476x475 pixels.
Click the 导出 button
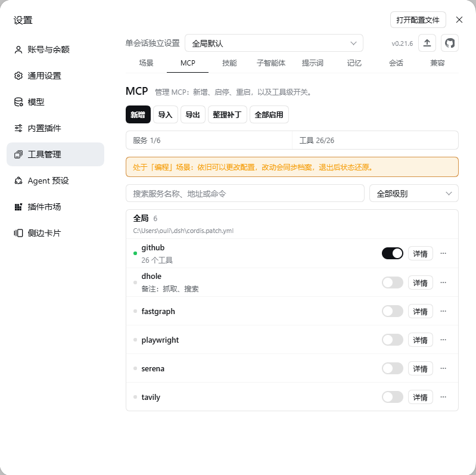pos(193,114)
